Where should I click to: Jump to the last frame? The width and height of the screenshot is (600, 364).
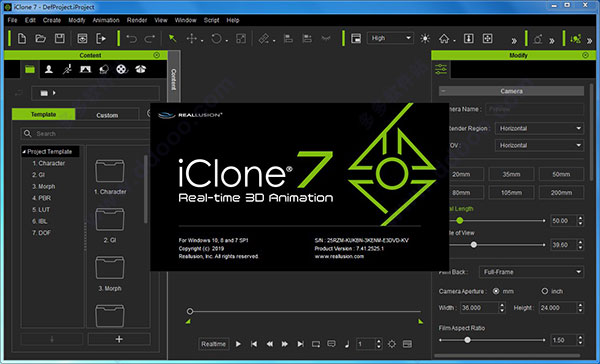pyautogui.click(x=300, y=344)
